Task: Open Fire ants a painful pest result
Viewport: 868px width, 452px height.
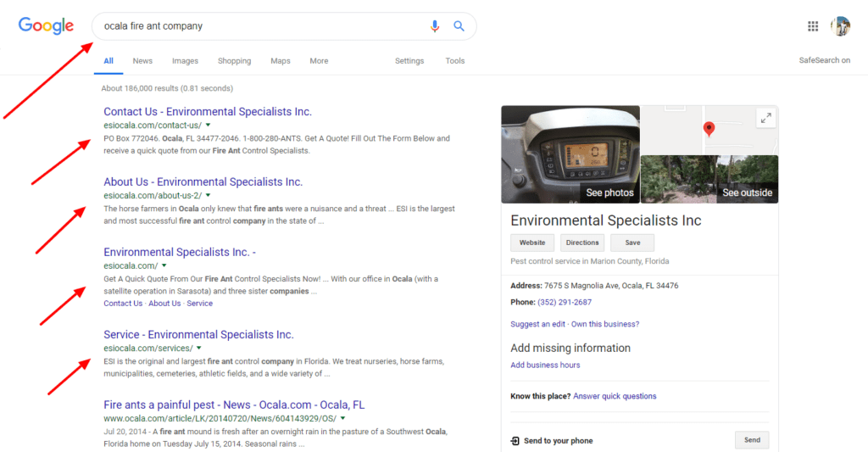Action: [x=234, y=405]
